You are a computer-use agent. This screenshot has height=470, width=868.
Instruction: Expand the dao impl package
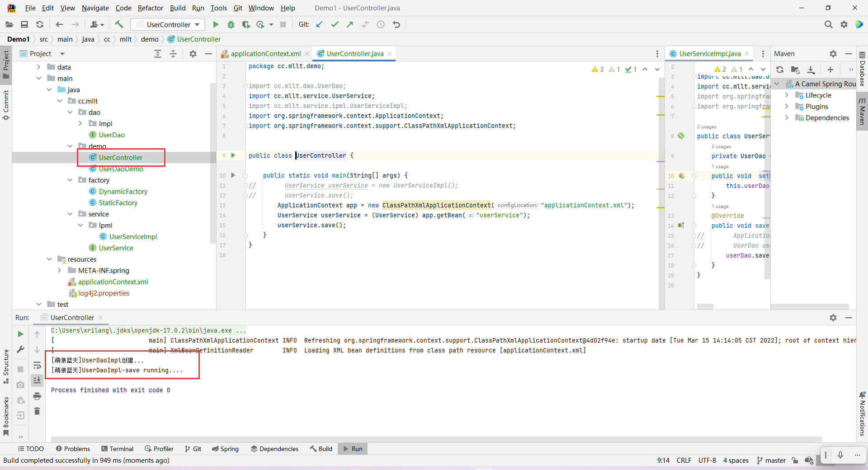click(80, 123)
